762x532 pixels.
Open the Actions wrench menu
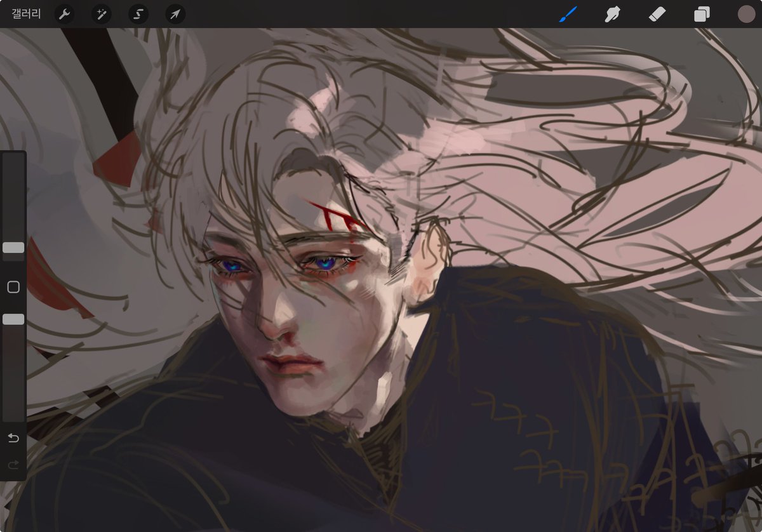coord(64,14)
